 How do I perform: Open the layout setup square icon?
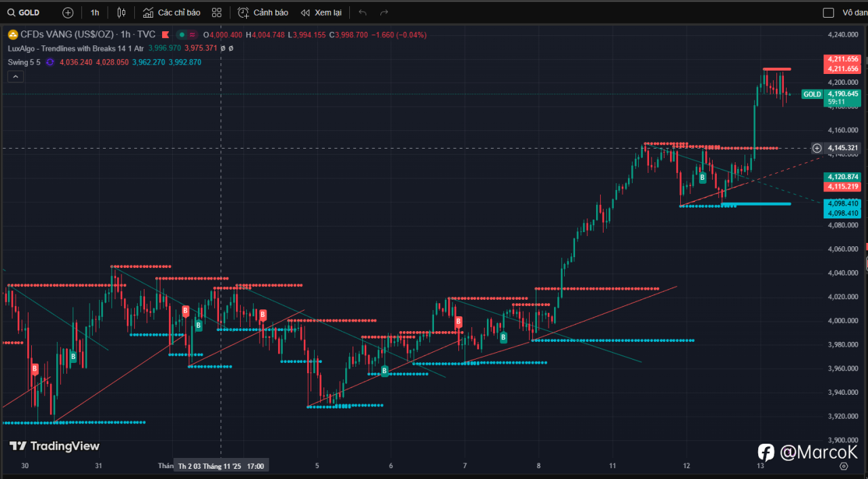(x=828, y=12)
